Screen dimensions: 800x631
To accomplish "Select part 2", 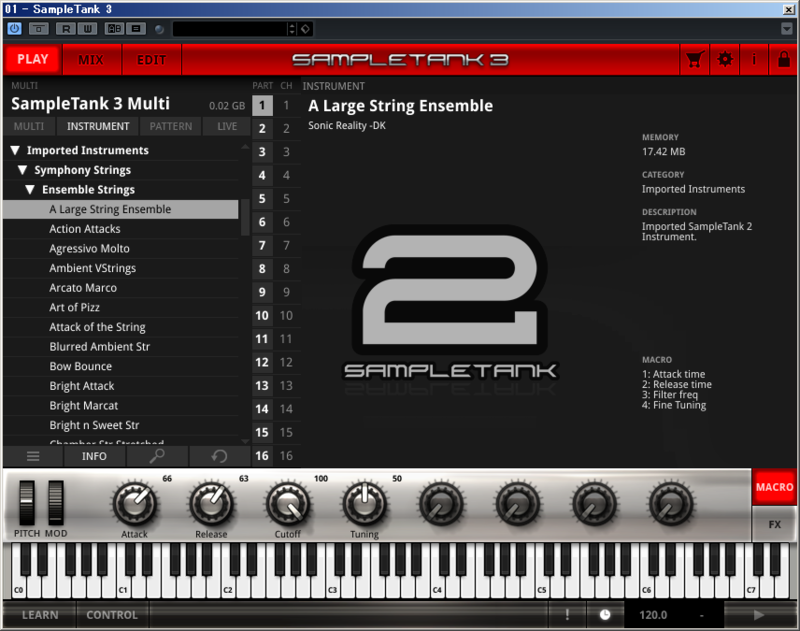I will click(262, 129).
